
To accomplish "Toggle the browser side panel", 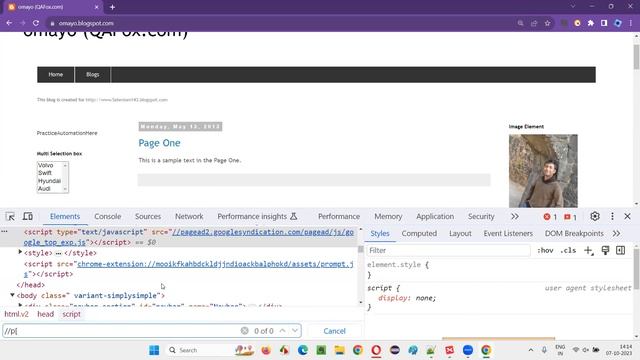I will point(604,23).
